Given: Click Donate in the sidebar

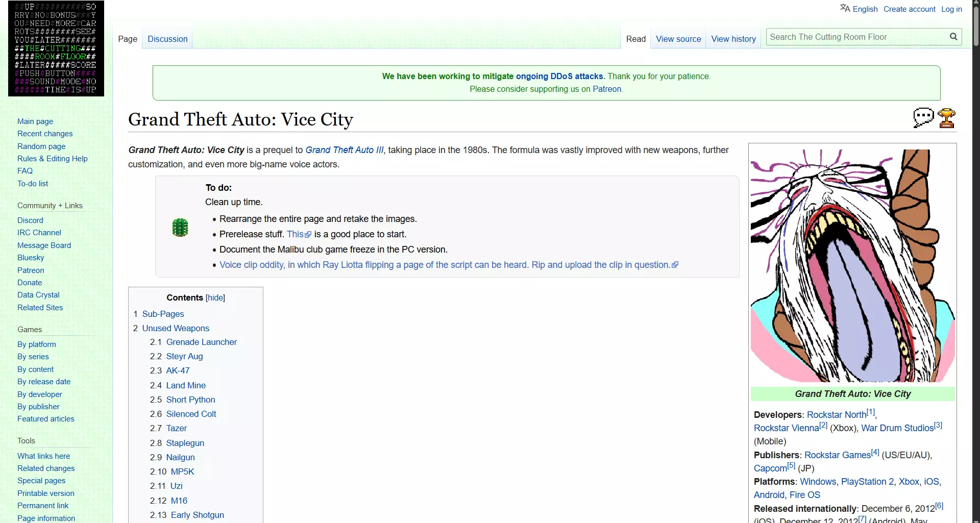Looking at the screenshot, I should pos(30,283).
